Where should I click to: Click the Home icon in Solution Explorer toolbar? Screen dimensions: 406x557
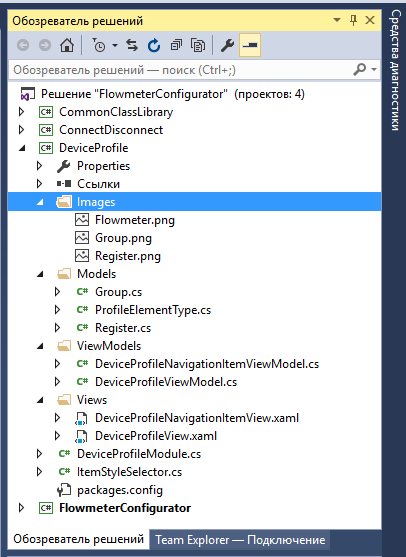[67, 45]
